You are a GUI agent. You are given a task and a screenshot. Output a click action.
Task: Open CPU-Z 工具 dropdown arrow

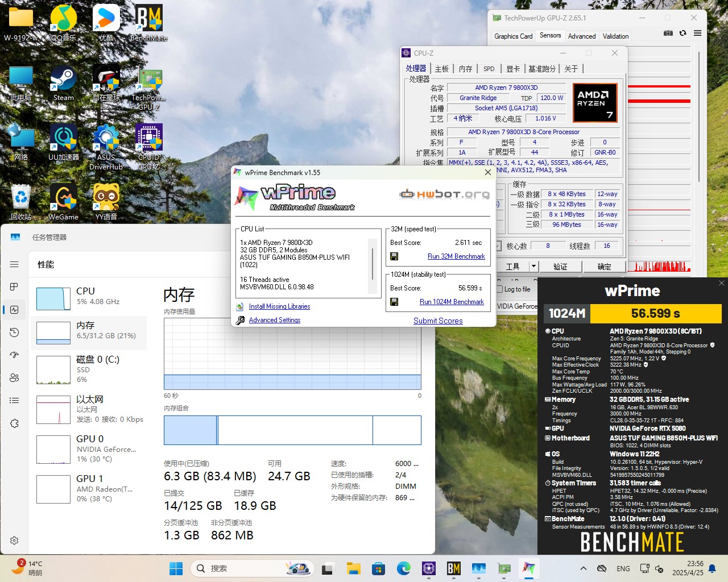[x=533, y=266]
